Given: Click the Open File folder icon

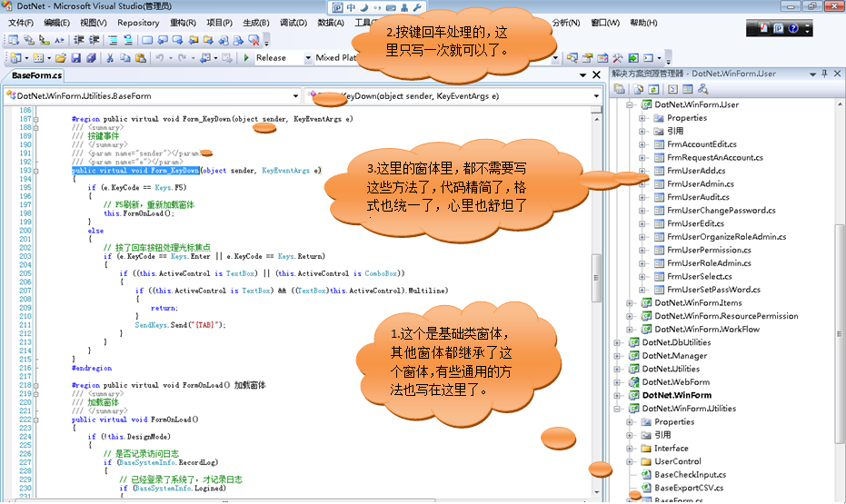Looking at the screenshot, I should [x=60, y=58].
